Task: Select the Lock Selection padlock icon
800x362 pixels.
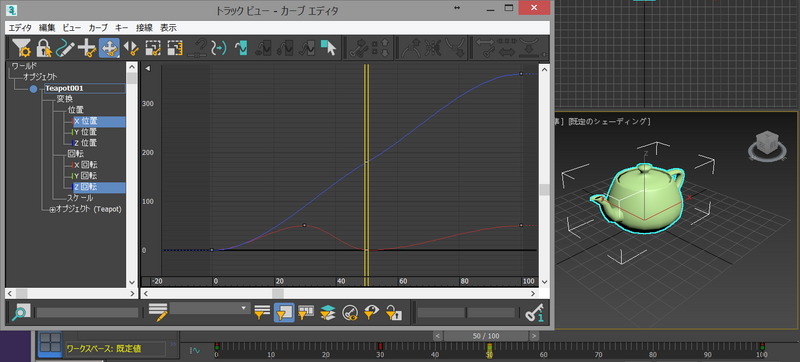Action: coord(44,48)
